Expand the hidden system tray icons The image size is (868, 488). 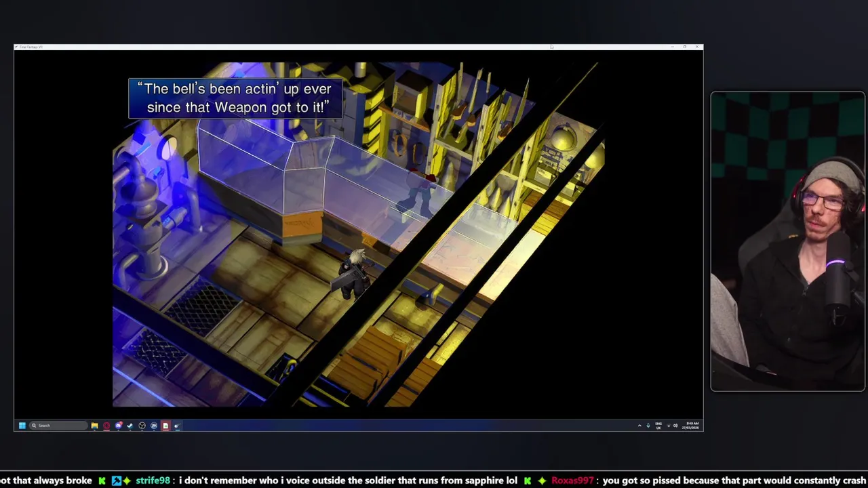[x=639, y=426]
